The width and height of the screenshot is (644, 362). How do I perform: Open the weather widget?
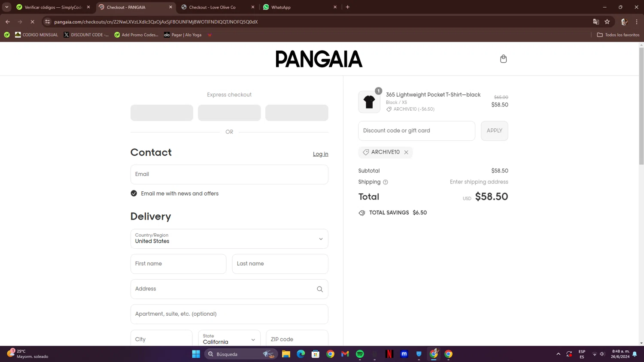[x=28, y=354]
